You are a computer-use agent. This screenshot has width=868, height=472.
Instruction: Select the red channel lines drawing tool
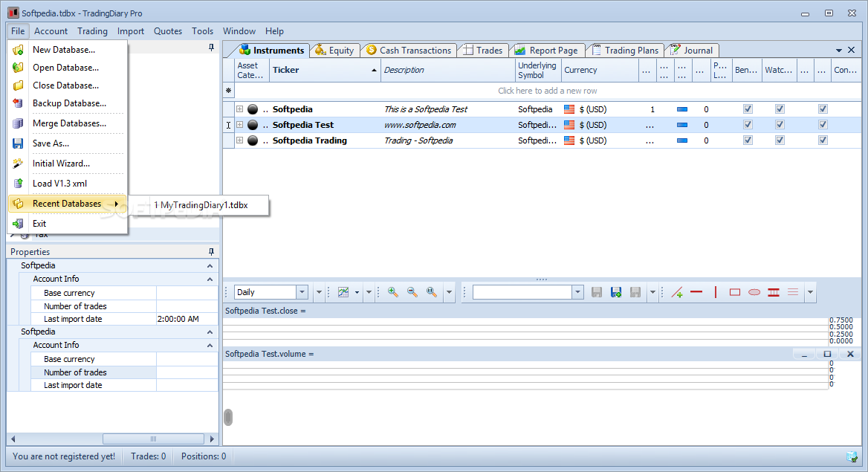(774, 292)
